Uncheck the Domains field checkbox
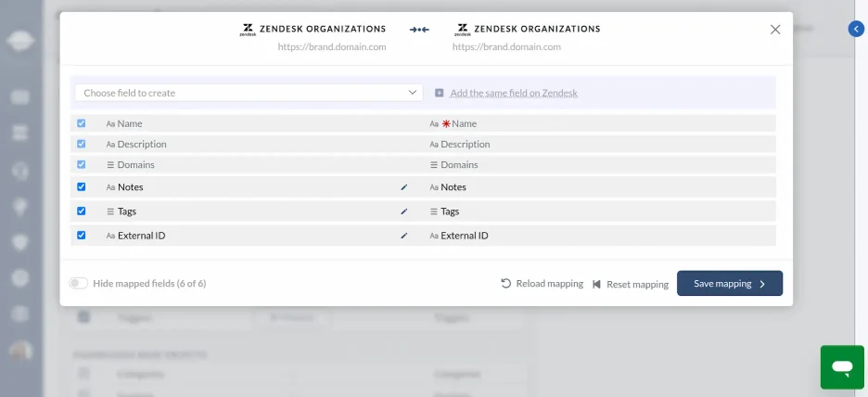Image resolution: width=868 pixels, height=397 pixels. (82, 164)
